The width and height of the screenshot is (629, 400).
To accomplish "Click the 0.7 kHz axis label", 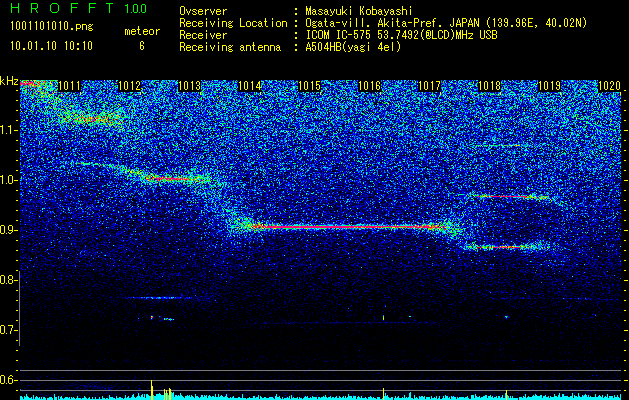I will (8, 330).
